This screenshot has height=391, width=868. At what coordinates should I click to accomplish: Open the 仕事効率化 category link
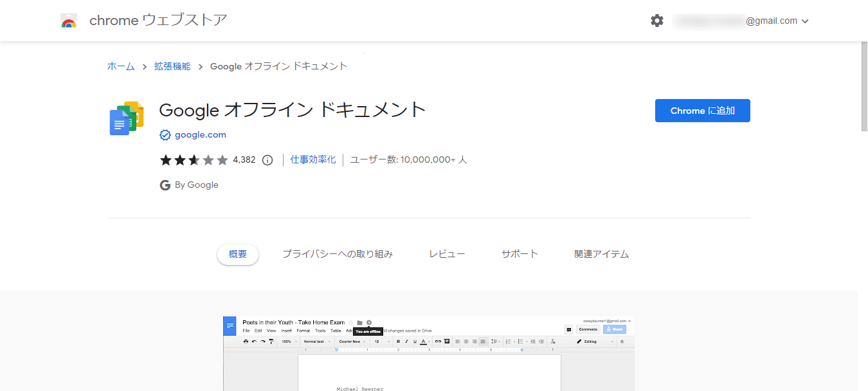coord(312,159)
